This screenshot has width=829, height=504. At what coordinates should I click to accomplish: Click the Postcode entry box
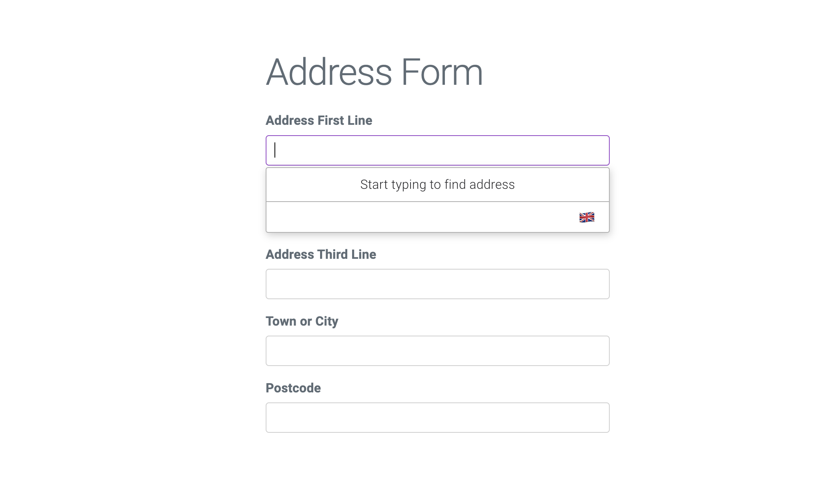(438, 417)
